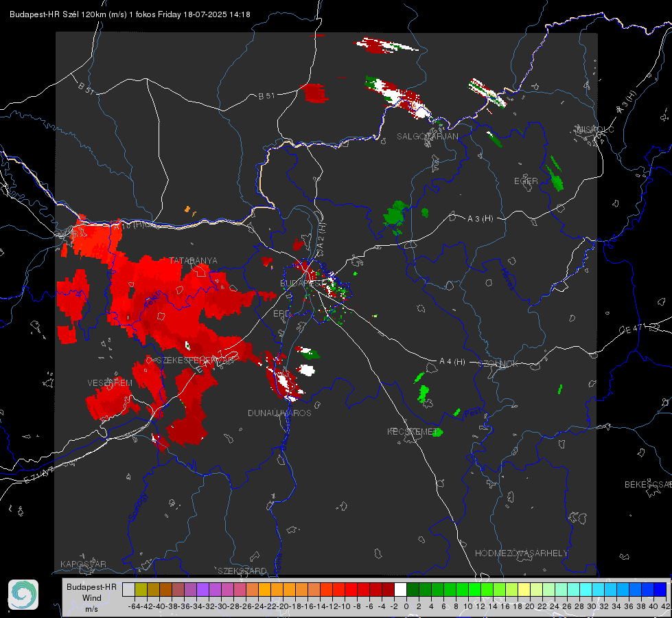Click the ÉRD town label
Screen dimensions: 672x618
281,314
